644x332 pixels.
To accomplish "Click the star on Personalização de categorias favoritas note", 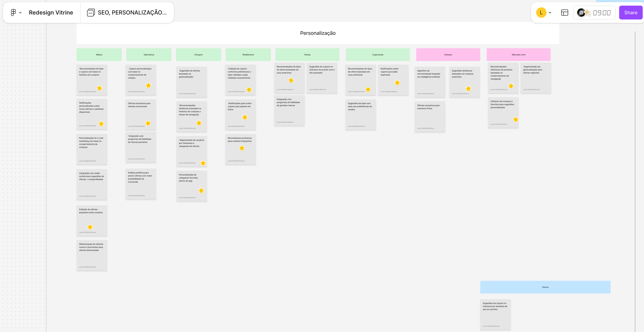I will (x=201, y=191).
